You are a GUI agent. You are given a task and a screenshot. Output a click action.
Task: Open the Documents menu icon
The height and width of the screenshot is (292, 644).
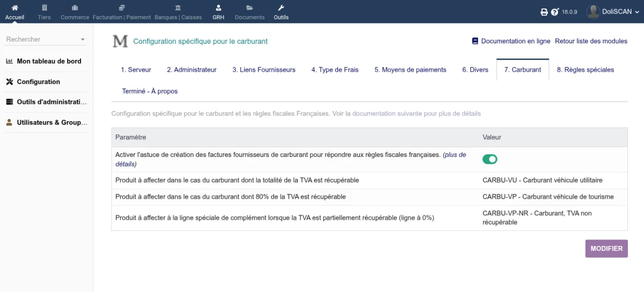(x=250, y=8)
